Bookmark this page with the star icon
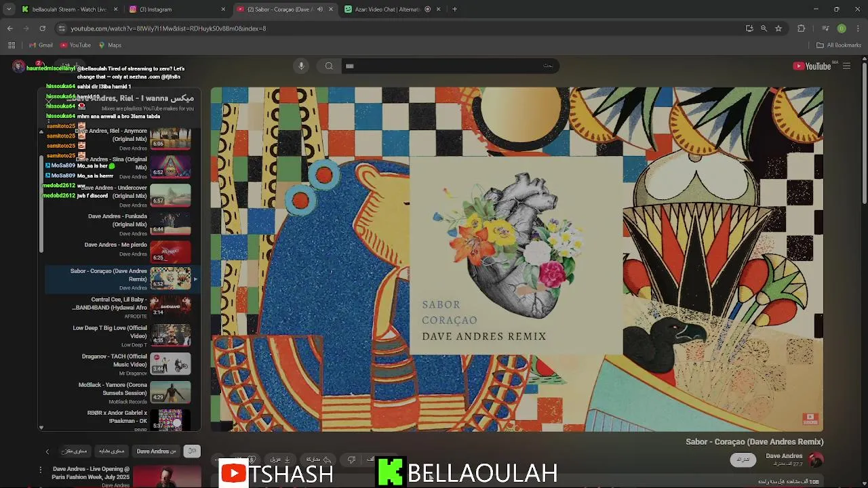This screenshot has height=488, width=868. pos(778,28)
